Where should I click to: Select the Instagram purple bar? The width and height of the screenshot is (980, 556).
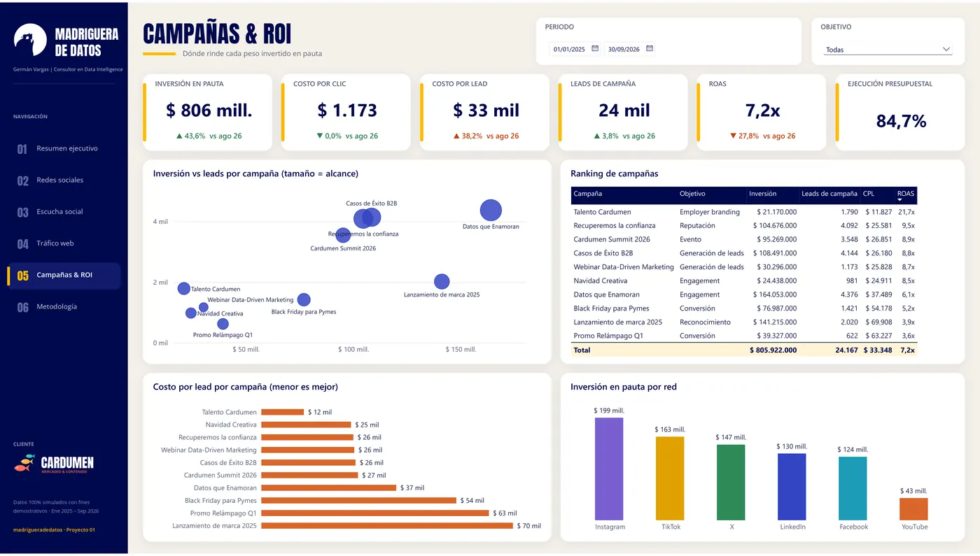point(609,469)
